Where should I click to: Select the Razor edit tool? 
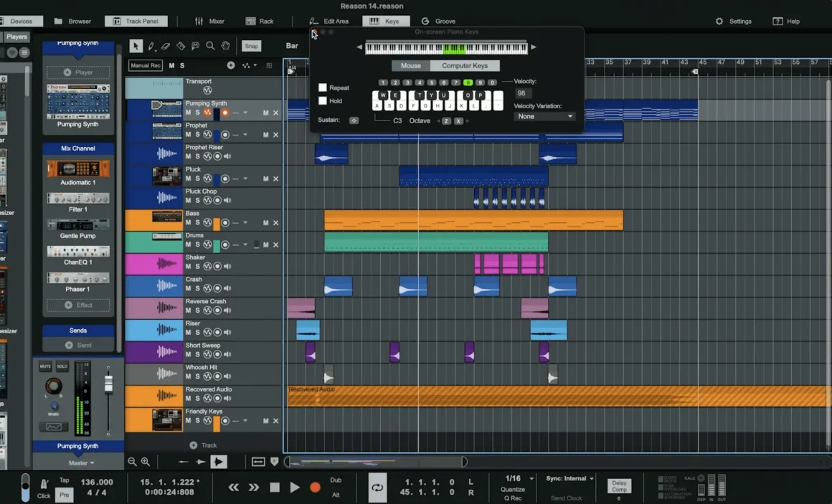(179, 45)
